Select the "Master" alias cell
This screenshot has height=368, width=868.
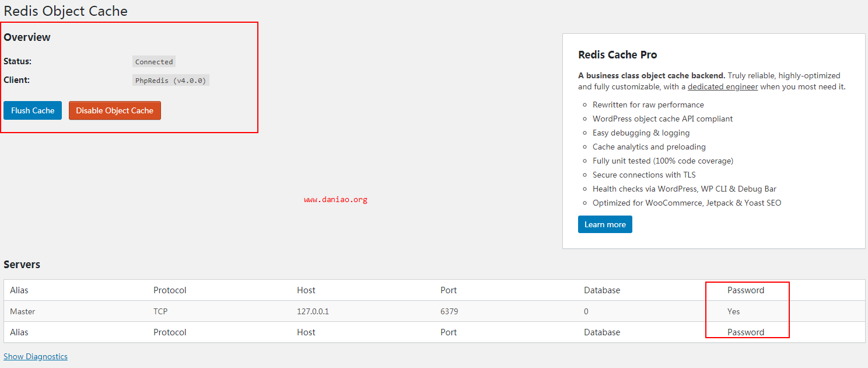22,311
